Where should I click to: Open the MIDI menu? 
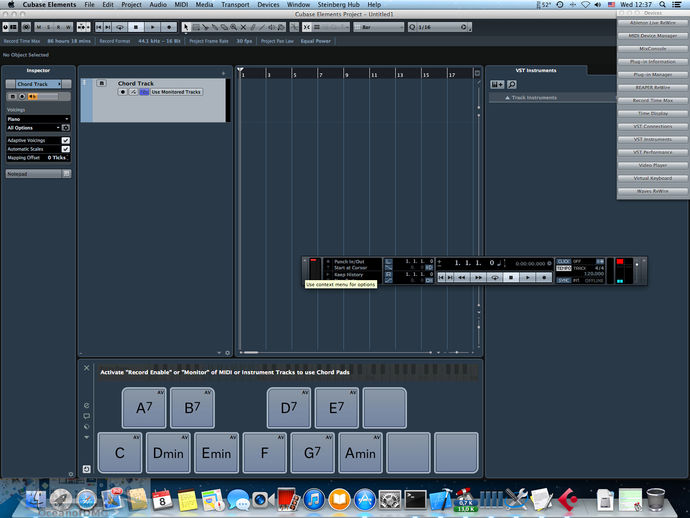point(181,4)
